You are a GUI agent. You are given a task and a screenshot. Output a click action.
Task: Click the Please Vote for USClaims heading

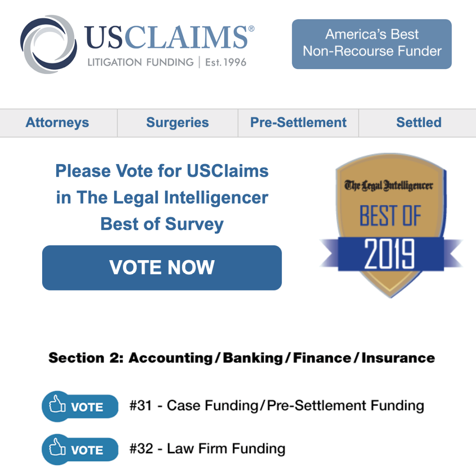click(x=162, y=197)
